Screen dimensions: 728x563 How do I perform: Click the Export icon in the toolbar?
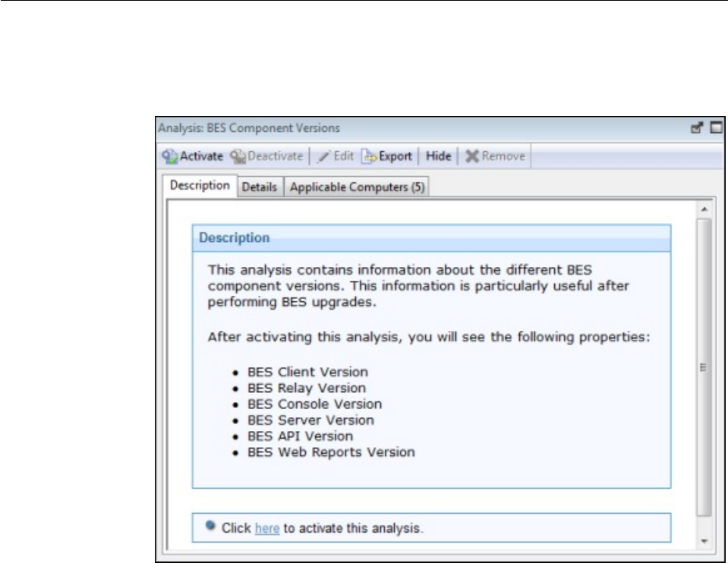(368, 156)
